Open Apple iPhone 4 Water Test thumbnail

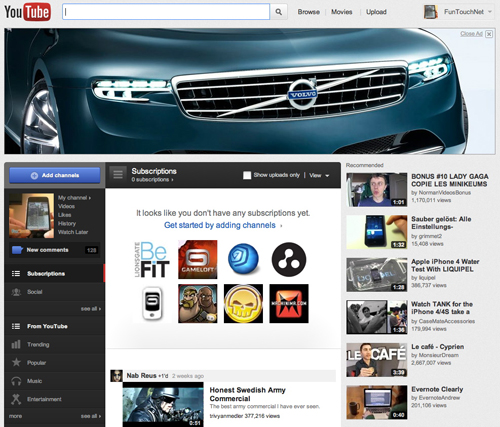point(377,275)
